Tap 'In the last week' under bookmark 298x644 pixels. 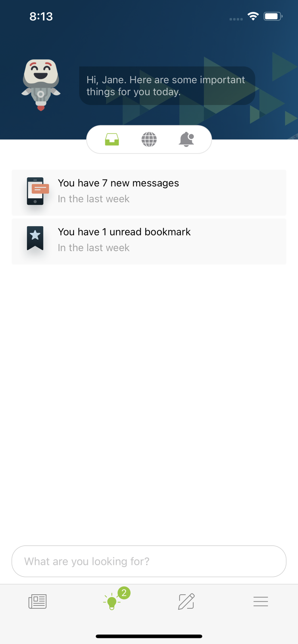tap(94, 248)
